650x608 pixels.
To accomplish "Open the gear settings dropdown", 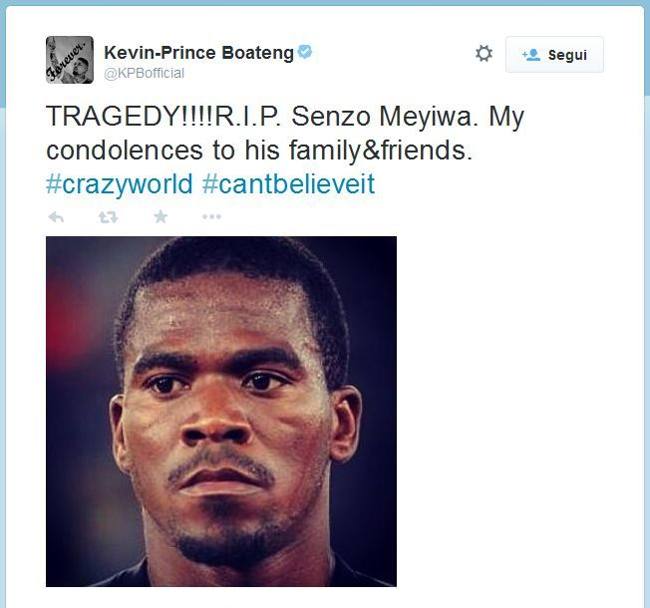I will coord(484,54).
